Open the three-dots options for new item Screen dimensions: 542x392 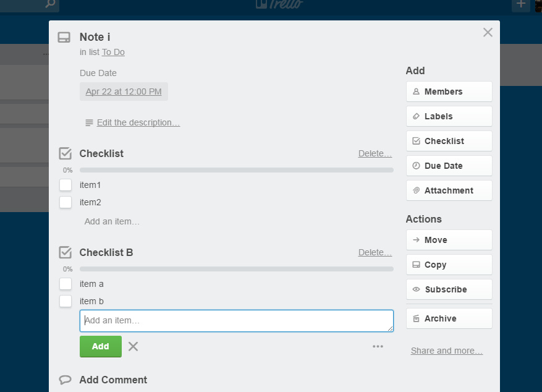coord(378,346)
